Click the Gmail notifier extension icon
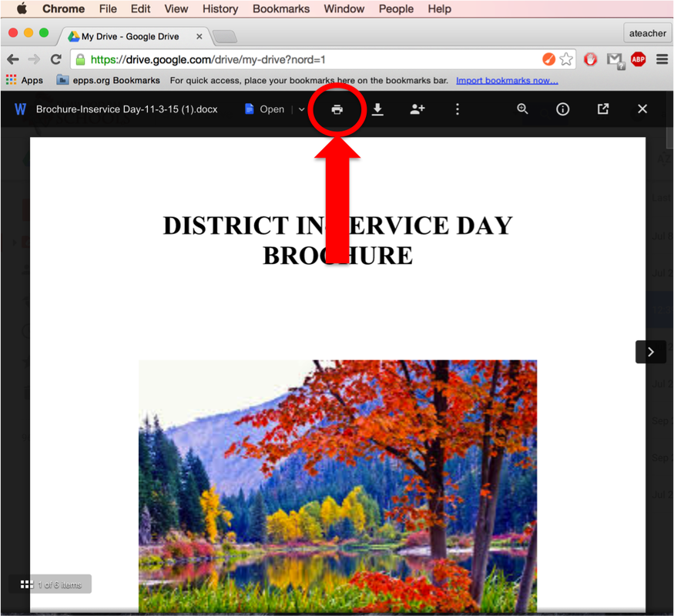This screenshot has height=616, width=674. (x=615, y=59)
